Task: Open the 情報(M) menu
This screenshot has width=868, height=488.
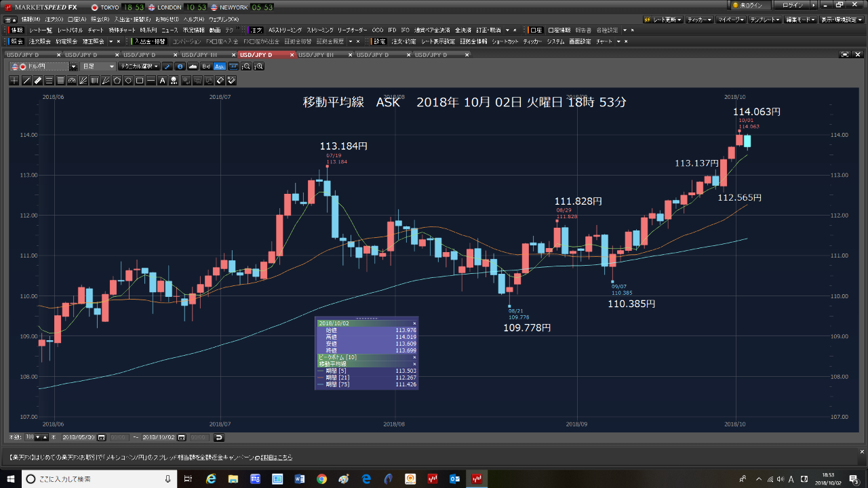Action: pos(30,18)
